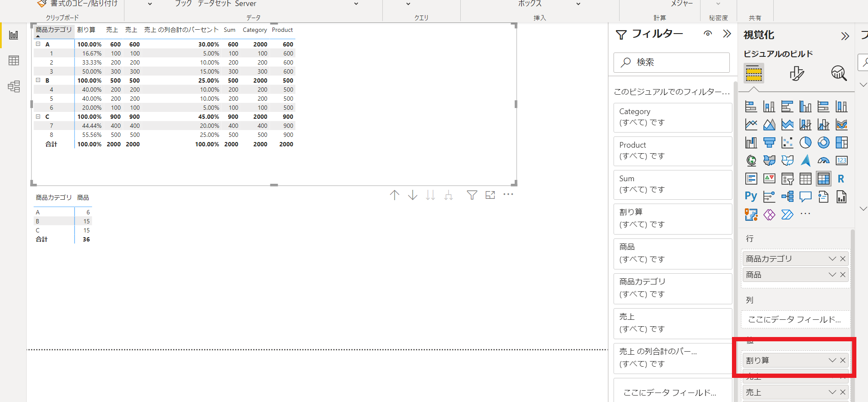This screenshot has width=868, height=402.
Task: Collapse category A row in matrix
Action: click(x=38, y=44)
